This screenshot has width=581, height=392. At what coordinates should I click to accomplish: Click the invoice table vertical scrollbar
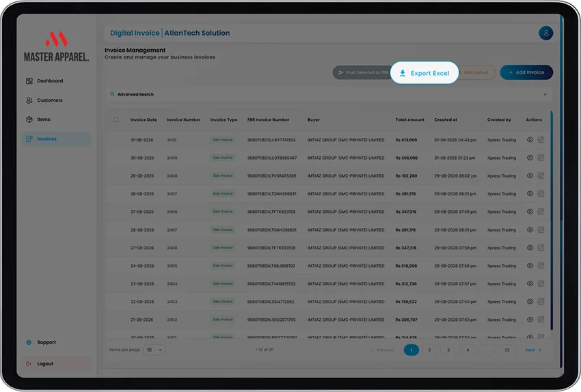coord(552,221)
